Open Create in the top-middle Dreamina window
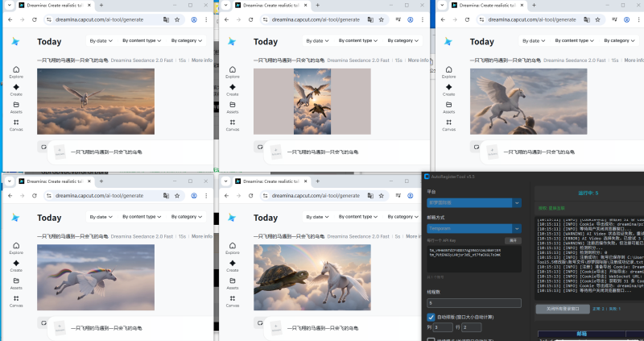This screenshot has height=341, width=644. (233, 89)
